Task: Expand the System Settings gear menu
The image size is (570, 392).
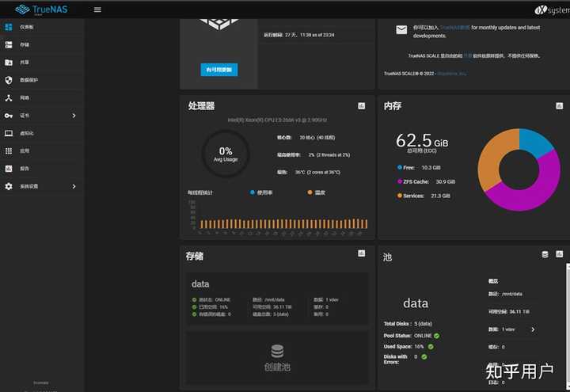Action: (42, 186)
